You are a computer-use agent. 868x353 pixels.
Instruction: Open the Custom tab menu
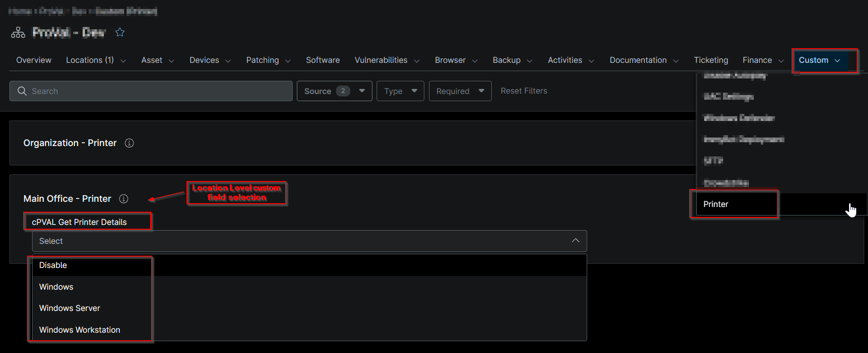(x=820, y=60)
